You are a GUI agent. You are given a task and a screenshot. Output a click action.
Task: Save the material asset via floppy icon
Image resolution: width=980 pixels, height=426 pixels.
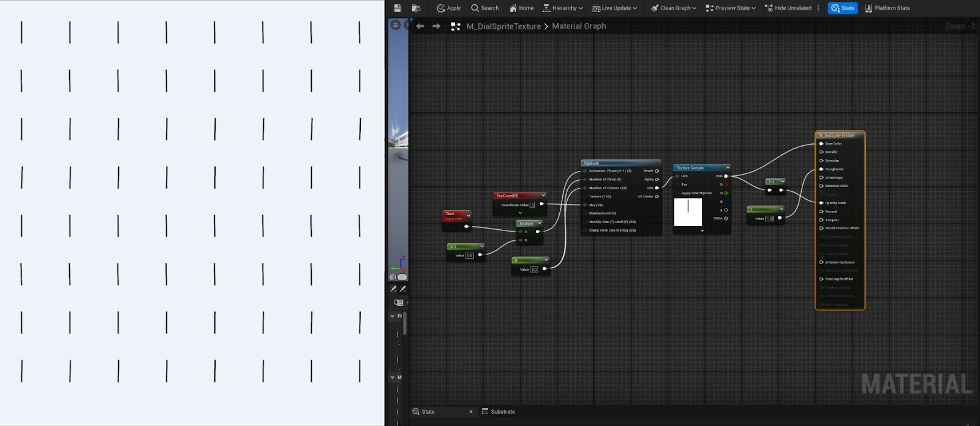click(397, 8)
